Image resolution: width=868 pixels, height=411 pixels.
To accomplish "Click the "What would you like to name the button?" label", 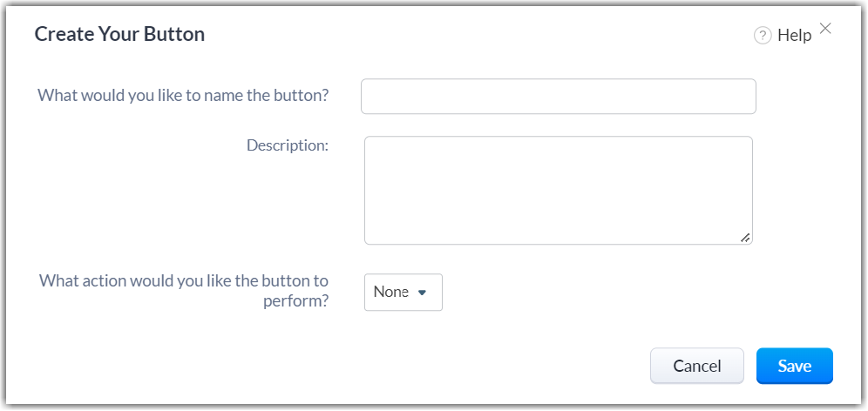I will point(183,95).
